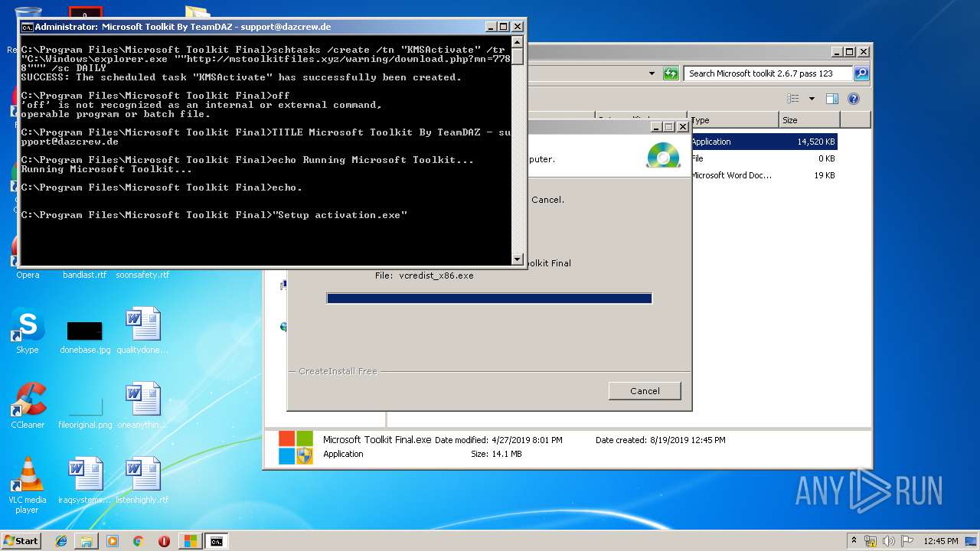Open the clock showing 12:45 PM
980x551 pixels.
(x=940, y=541)
